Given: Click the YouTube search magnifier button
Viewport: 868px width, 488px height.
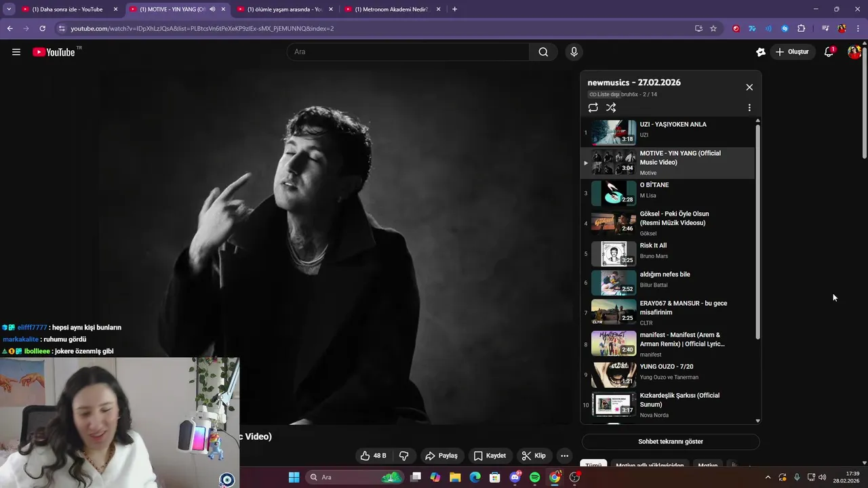Looking at the screenshot, I should (x=543, y=52).
